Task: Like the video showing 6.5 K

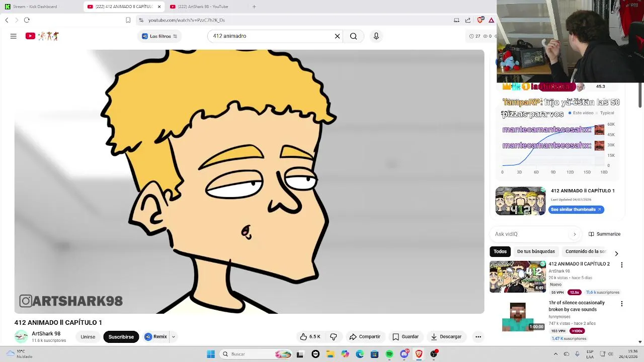Action: coord(310,337)
